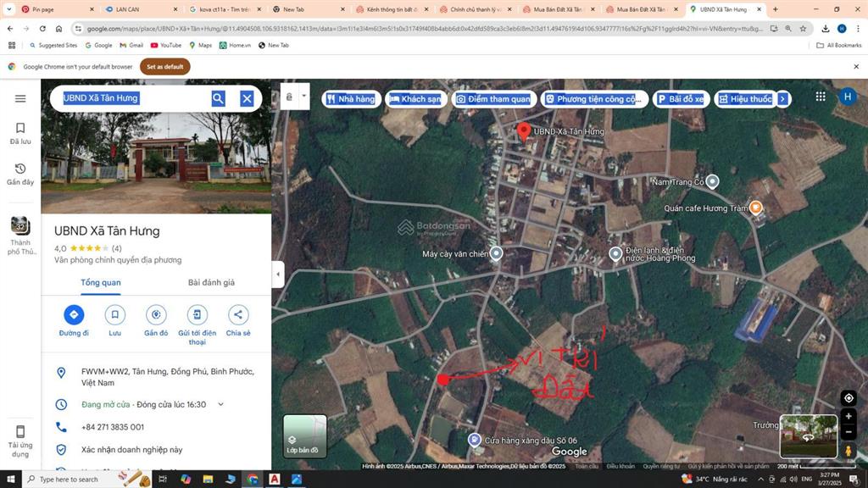Screen dimensions: 868x488
Task: Expand opening hours dropdown chevron
Action: coord(221,405)
